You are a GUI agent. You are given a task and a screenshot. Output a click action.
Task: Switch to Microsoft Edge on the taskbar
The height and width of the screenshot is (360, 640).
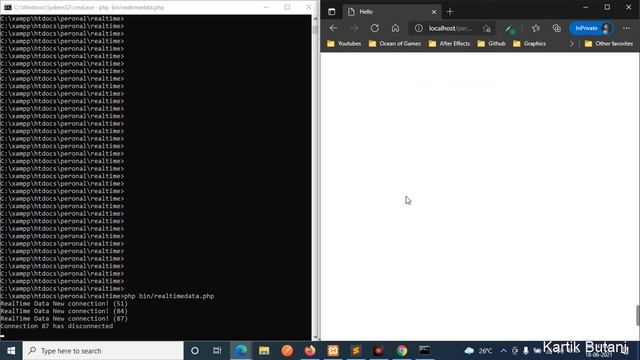pos(241,351)
